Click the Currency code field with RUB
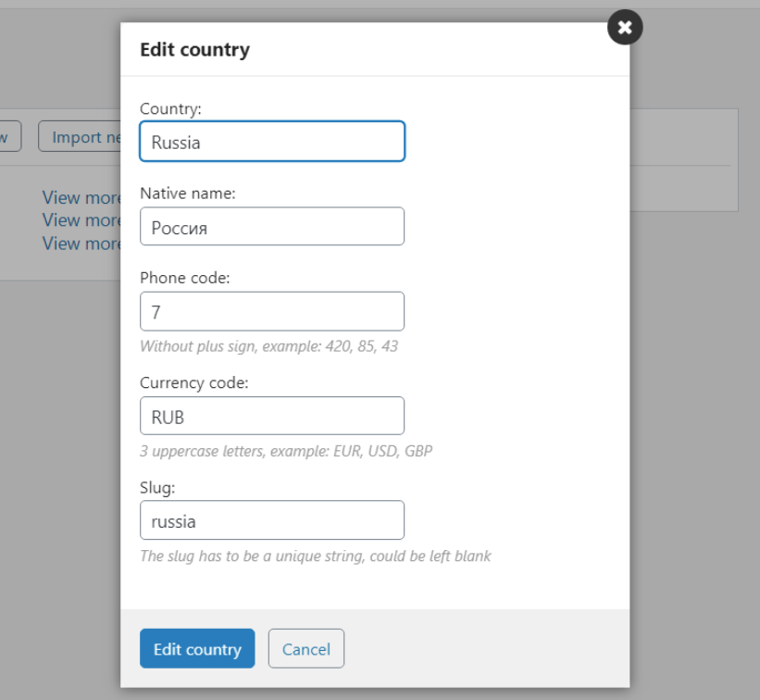Image resolution: width=760 pixels, height=700 pixels. coord(271,417)
